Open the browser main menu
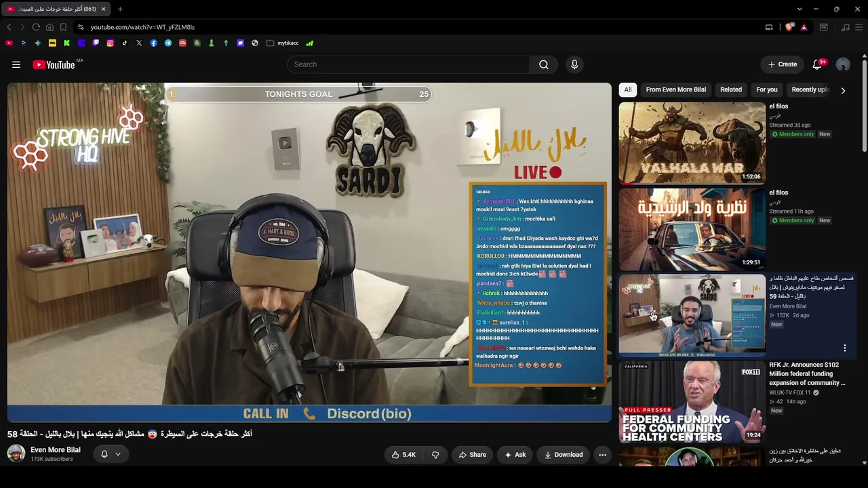This screenshot has height=488, width=868. pyautogui.click(x=859, y=27)
